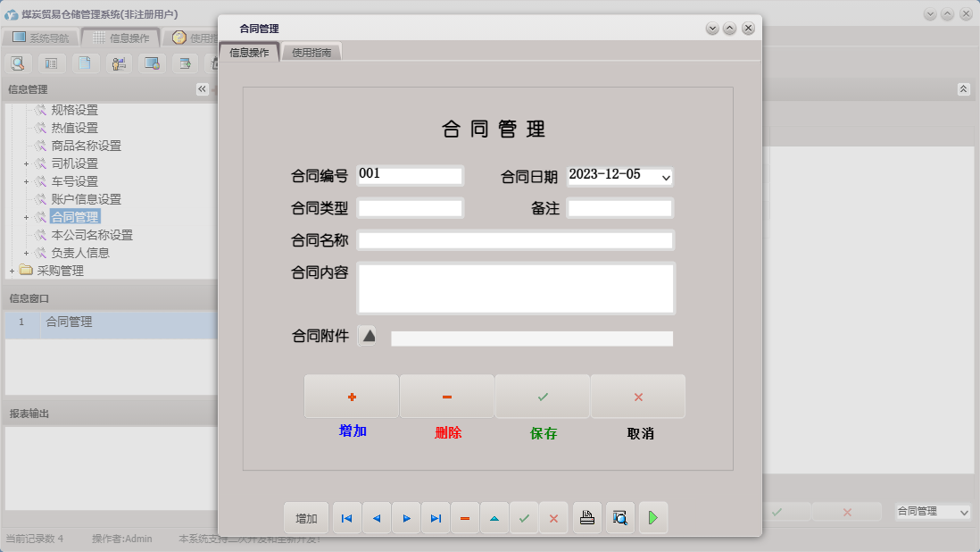Click inside the 合同名称 input field
Viewport: 980px width, 552px height.
516,239
